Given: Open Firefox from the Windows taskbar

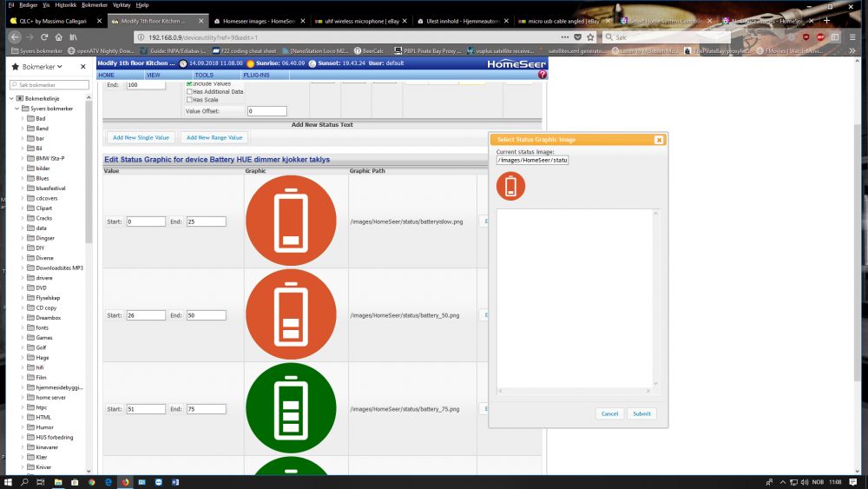Looking at the screenshot, I should tap(124, 481).
